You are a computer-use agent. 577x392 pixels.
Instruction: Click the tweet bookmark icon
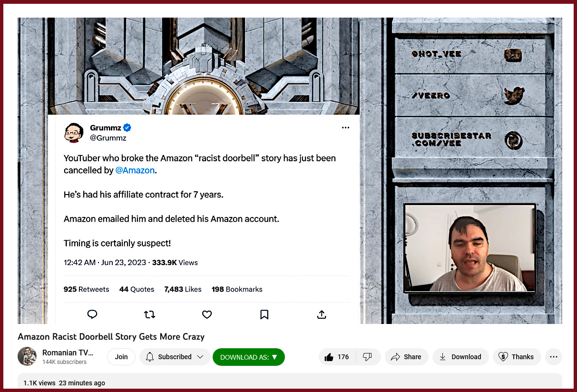[264, 314]
